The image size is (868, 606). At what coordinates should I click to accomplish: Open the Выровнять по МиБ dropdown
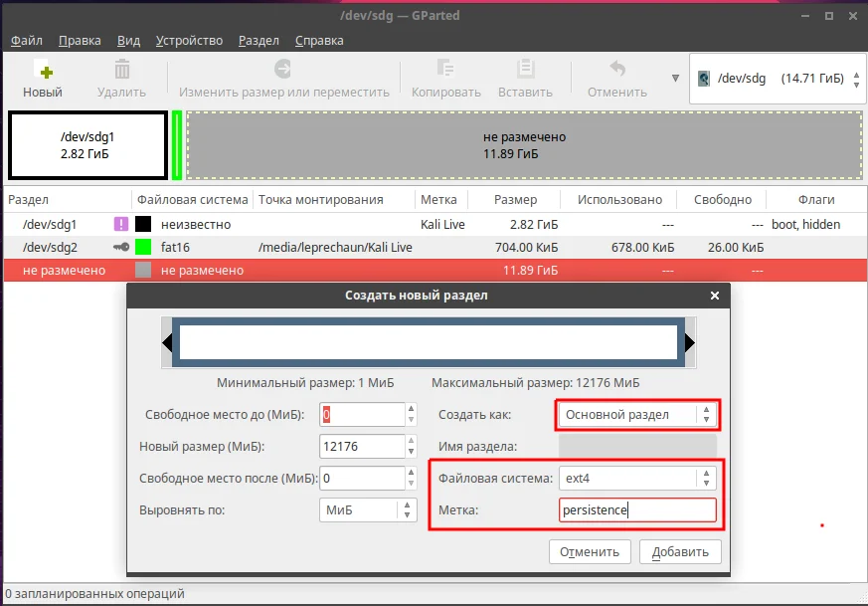[x=368, y=510]
